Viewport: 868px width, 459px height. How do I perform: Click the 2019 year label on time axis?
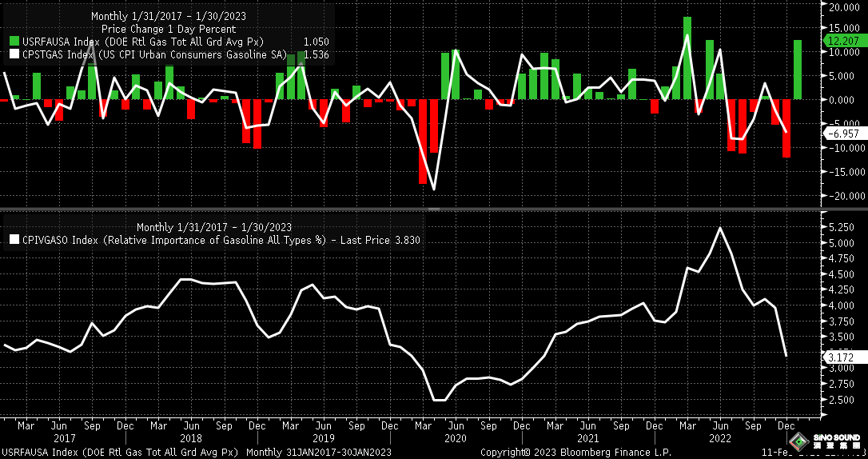pos(323,438)
